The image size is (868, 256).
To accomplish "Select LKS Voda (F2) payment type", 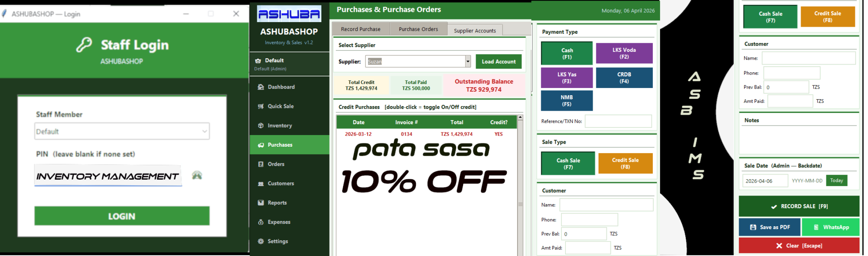I will point(624,53).
